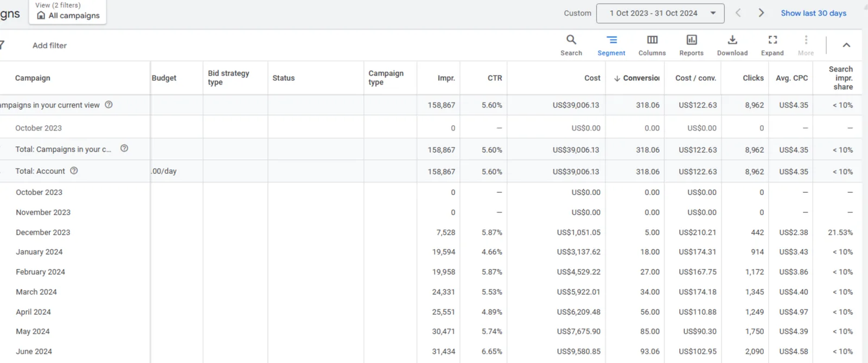Download the table data
The height and width of the screenshot is (363, 868).
click(732, 45)
